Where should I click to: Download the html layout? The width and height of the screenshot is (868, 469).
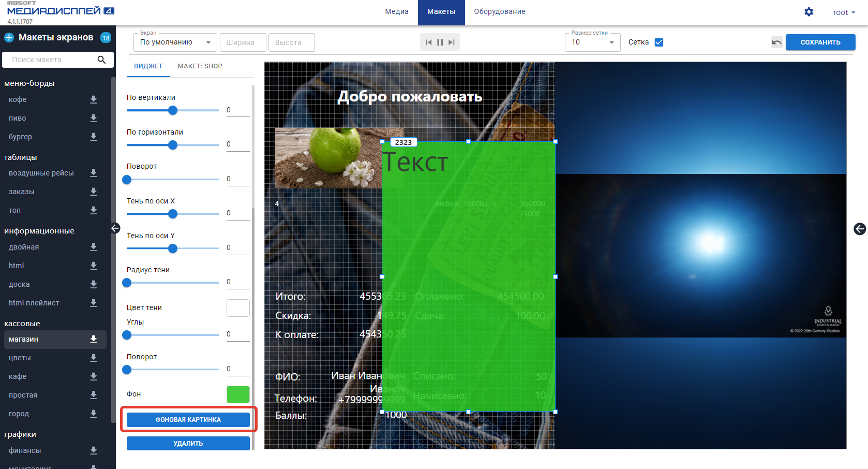94,266
